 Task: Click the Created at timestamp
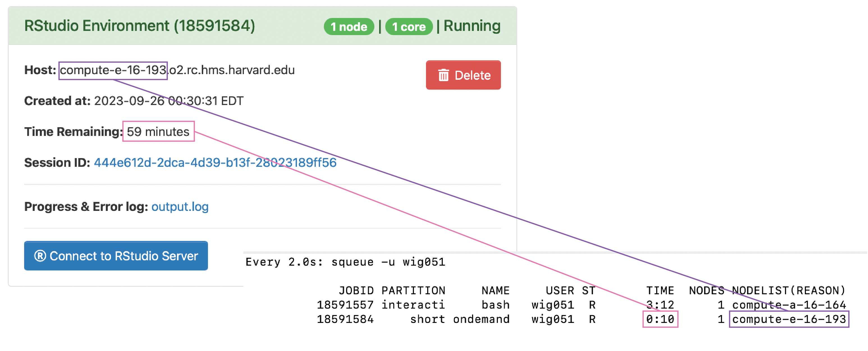coord(168,101)
